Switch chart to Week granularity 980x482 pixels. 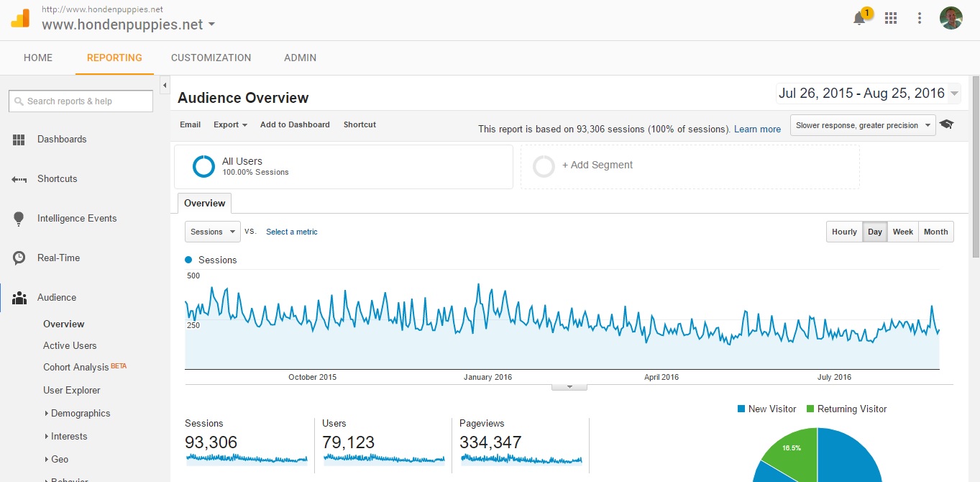tap(903, 232)
